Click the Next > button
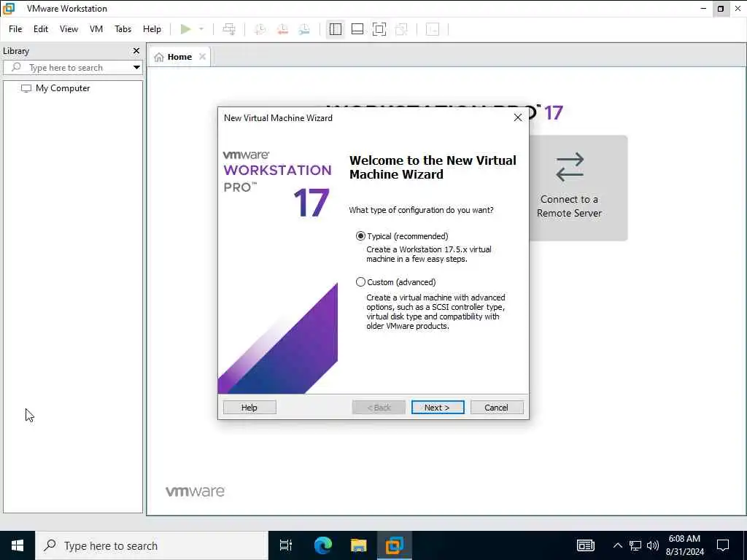The width and height of the screenshot is (747, 560). [438, 408]
